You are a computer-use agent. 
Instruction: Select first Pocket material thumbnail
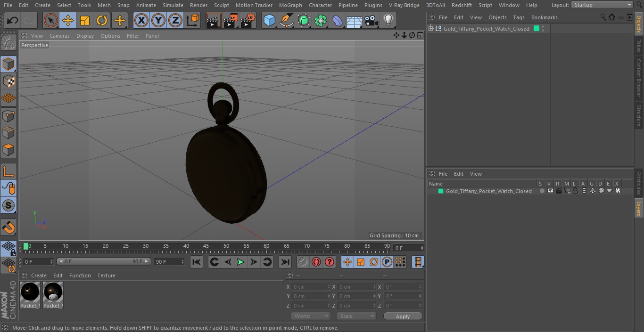(30, 292)
